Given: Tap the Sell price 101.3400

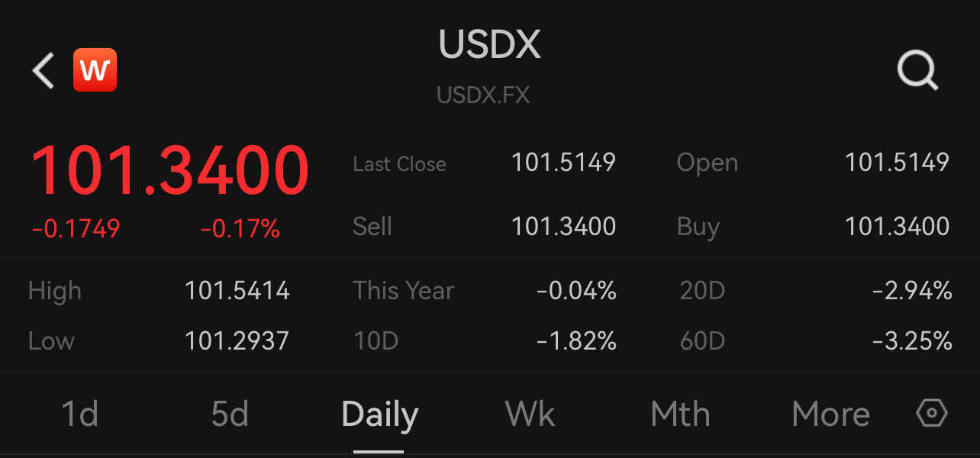Looking at the screenshot, I should (x=563, y=227).
